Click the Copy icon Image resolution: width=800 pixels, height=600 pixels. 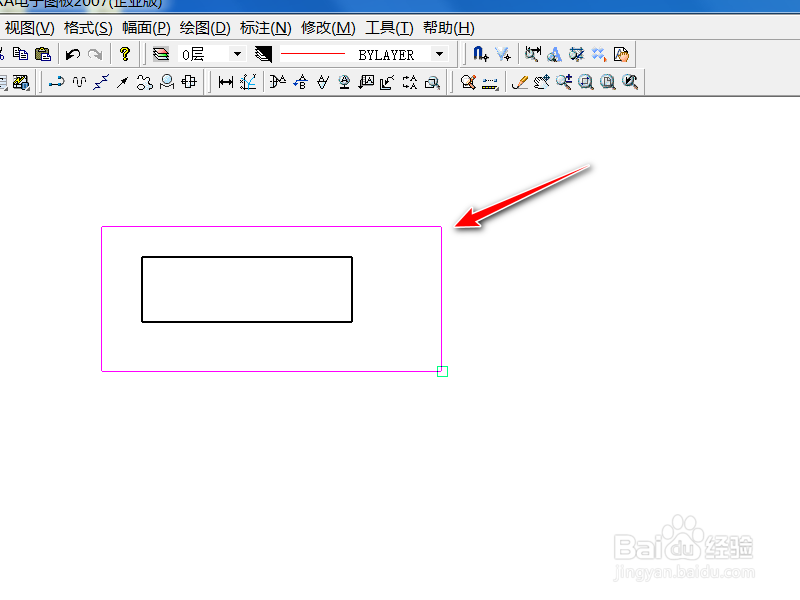pos(20,54)
